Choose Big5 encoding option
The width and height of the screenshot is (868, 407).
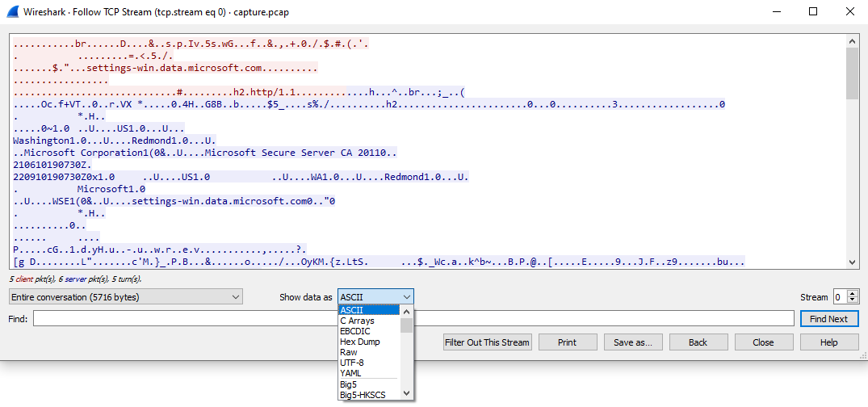(x=369, y=384)
